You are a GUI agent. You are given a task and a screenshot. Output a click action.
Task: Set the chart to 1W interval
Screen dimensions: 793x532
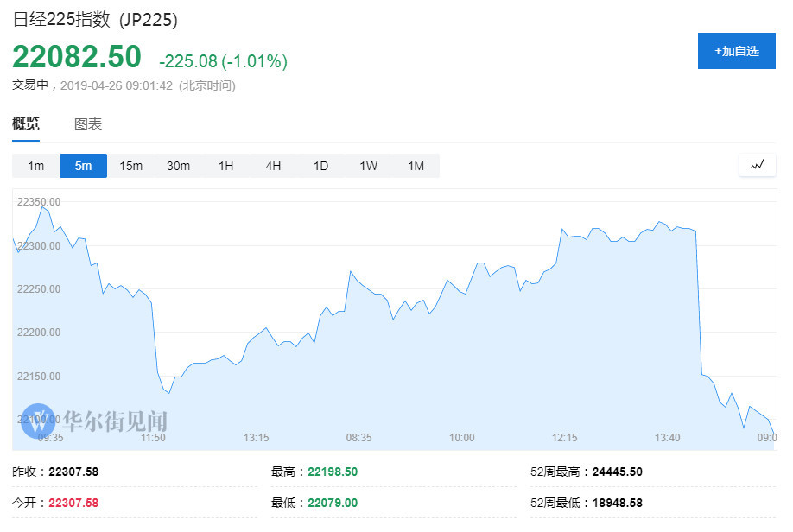(369, 166)
